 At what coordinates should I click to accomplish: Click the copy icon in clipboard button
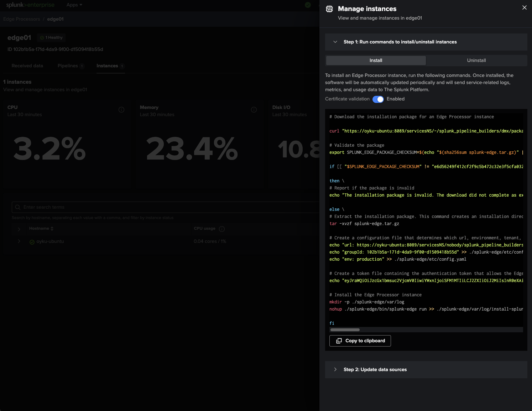tap(339, 341)
